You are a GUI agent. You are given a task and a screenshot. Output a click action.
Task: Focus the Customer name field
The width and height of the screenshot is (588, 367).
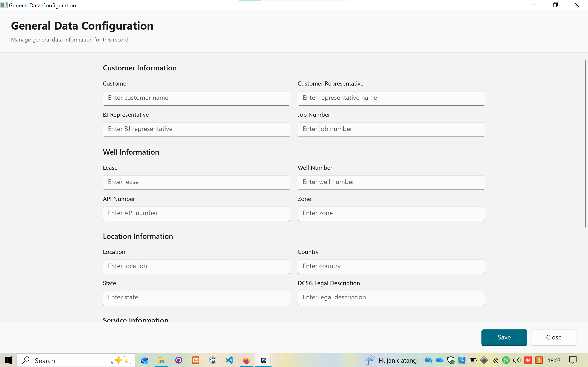click(x=196, y=98)
